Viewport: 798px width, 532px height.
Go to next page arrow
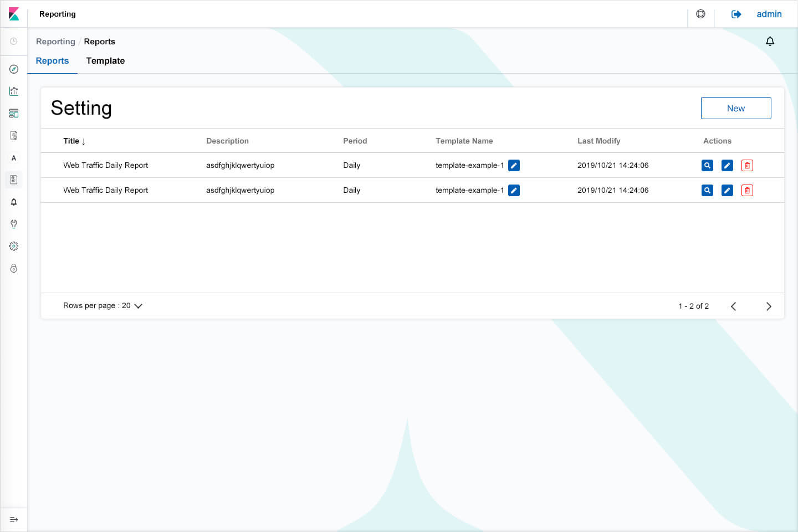[769, 306]
